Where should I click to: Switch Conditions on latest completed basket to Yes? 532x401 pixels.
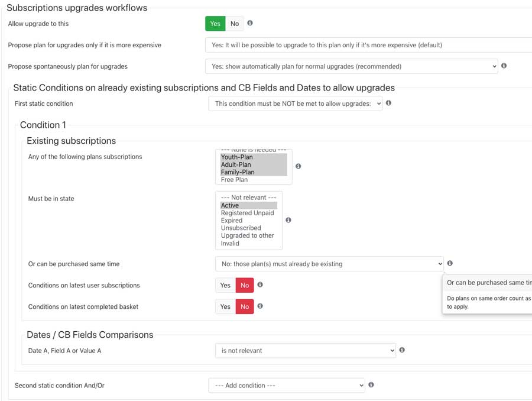tap(225, 307)
